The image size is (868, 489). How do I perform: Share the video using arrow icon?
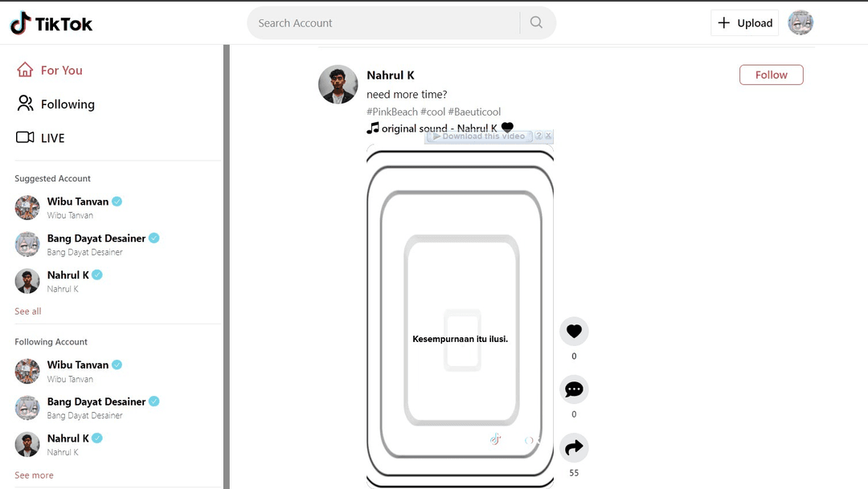574,447
